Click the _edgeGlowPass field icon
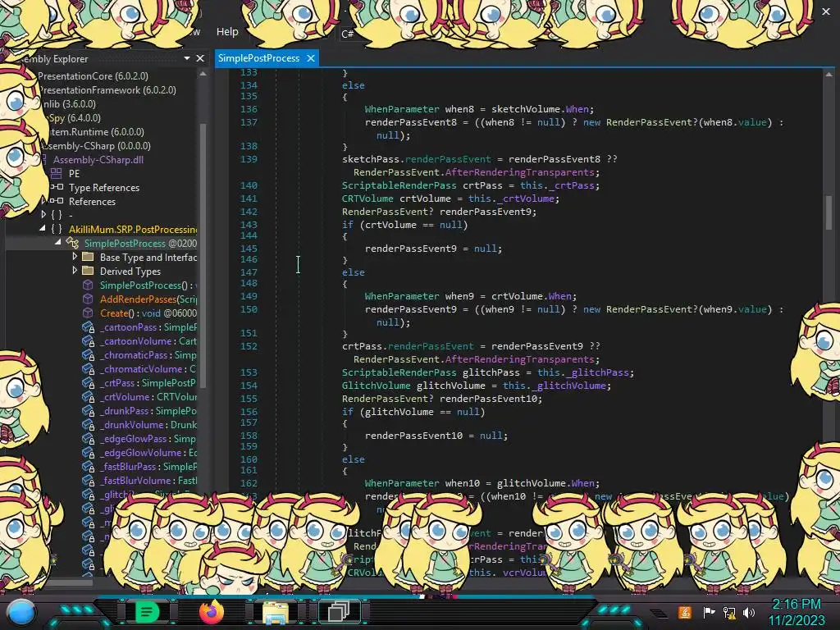The width and height of the screenshot is (840, 630). (89, 438)
